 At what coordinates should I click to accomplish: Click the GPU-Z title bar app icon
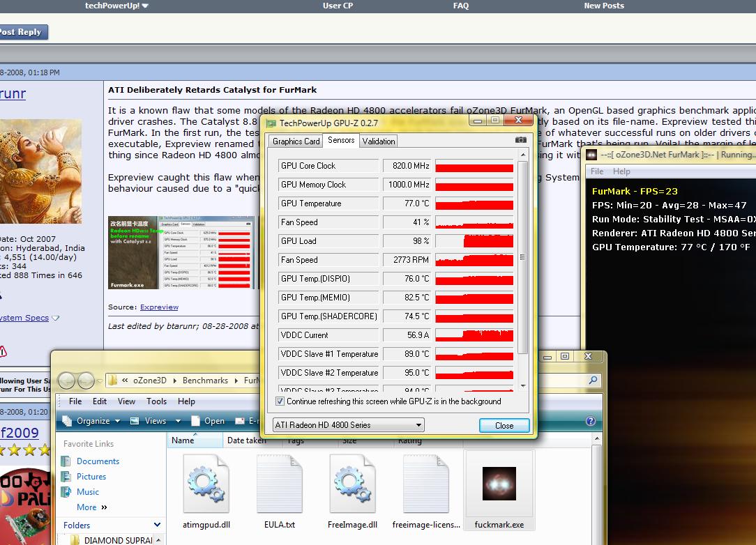(271, 123)
